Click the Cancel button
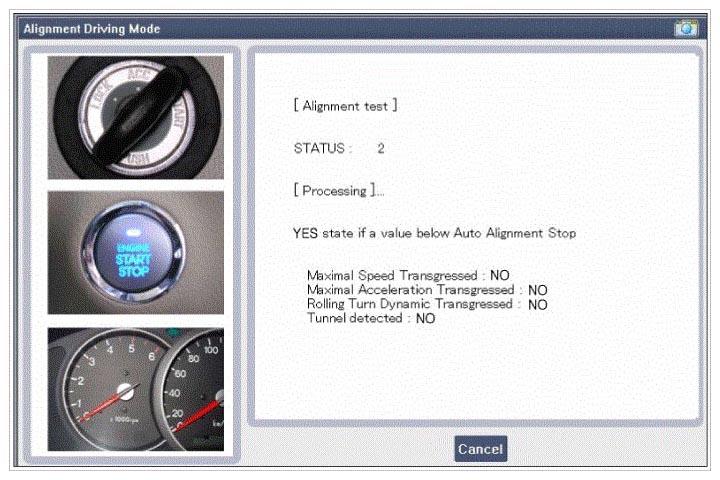720x480 pixels. click(x=481, y=449)
